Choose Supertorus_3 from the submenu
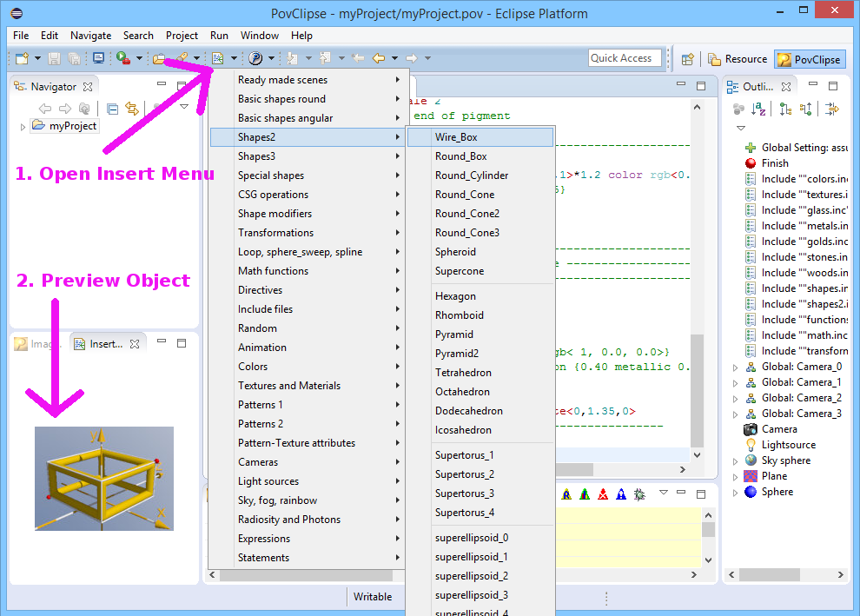This screenshot has width=860, height=616. click(480, 493)
